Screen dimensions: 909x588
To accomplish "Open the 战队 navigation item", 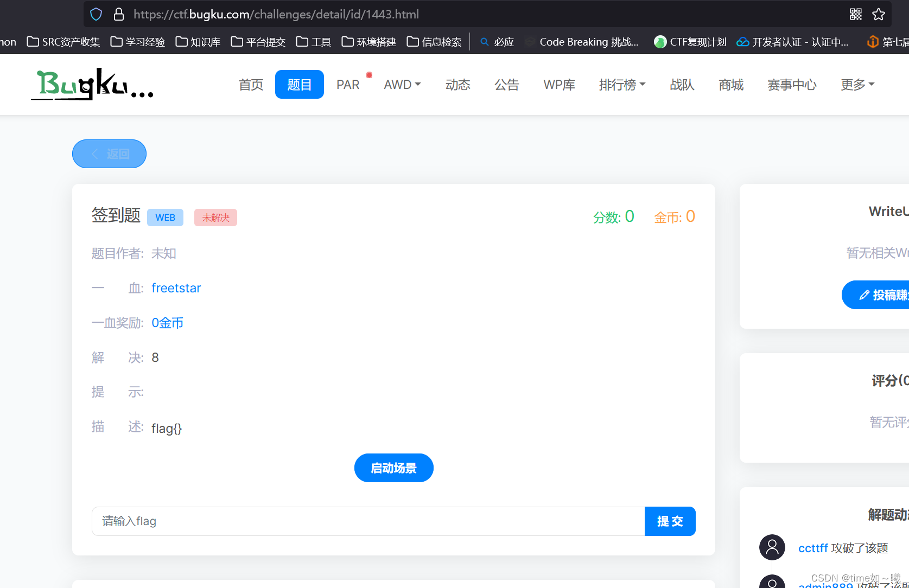I will pyautogui.click(x=682, y=85).
